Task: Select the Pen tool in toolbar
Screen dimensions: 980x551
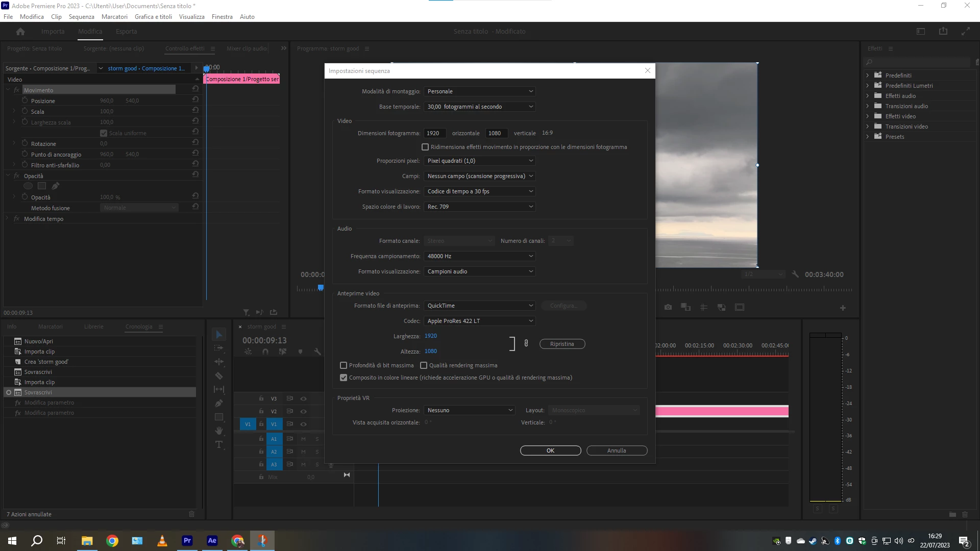Action: click(219, 404)
